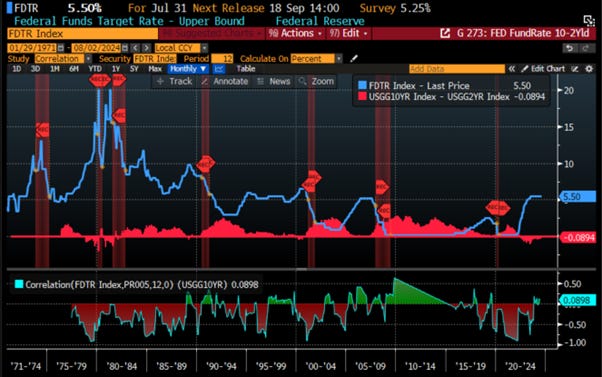Viewport: 602px width, 377px height.
Task: Toggle the chart Zoom mode
Action: click(317, 81)
